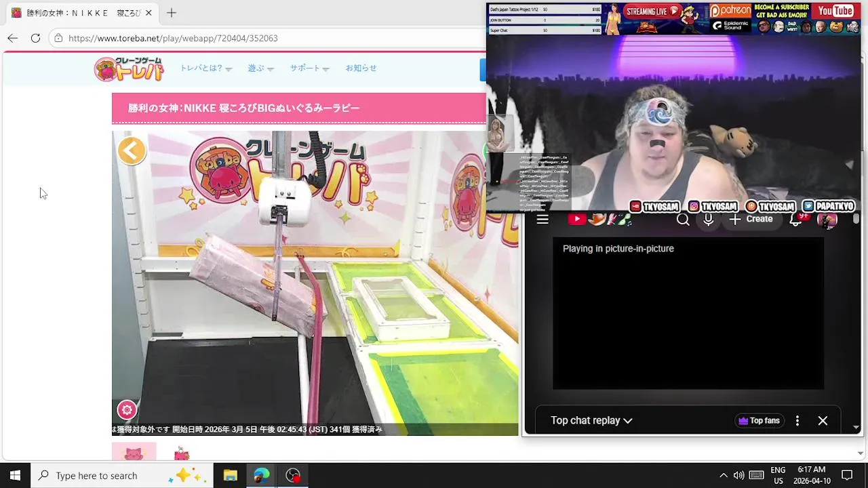Open ENG US language indicator
The image size is (868, 488).
[x=778, y=475]
